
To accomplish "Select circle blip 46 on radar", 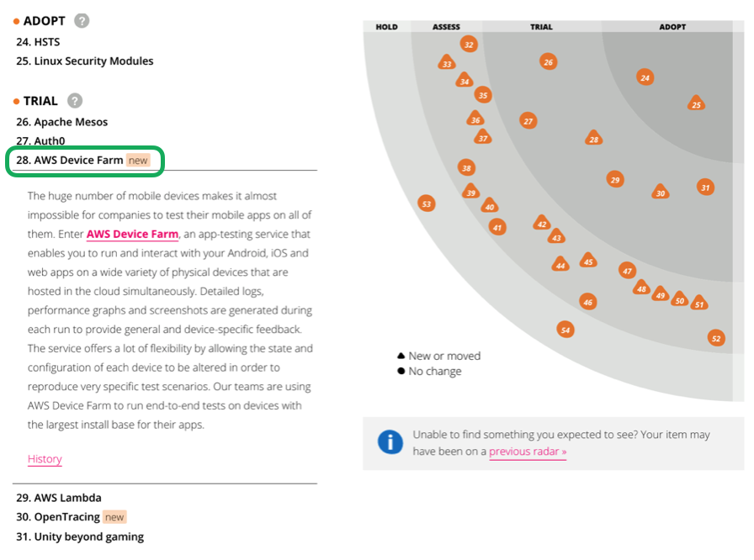I will pyautogui.click(x=587, y=302).
